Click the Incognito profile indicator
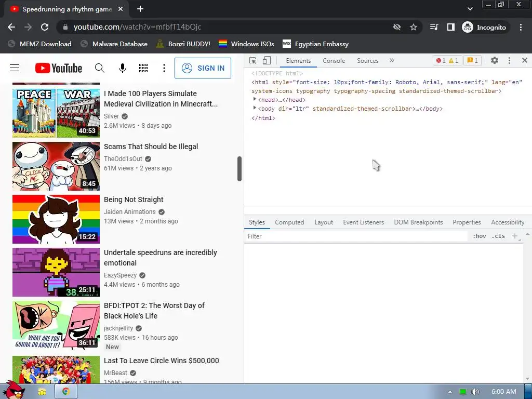Screen dimensions: 532x399 pyautogui.click(x=484, y=27)
